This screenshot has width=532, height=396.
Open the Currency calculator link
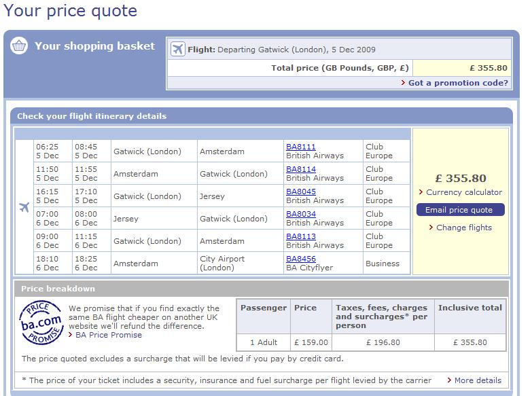pyautogui.click(x=464, y=192)
